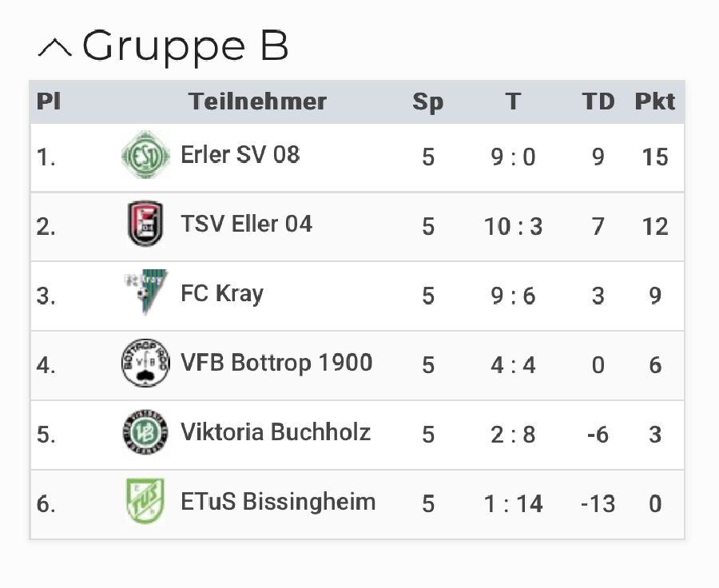
Task: Collapse the Gruppe B section chevron
Action: coord(54,47)
